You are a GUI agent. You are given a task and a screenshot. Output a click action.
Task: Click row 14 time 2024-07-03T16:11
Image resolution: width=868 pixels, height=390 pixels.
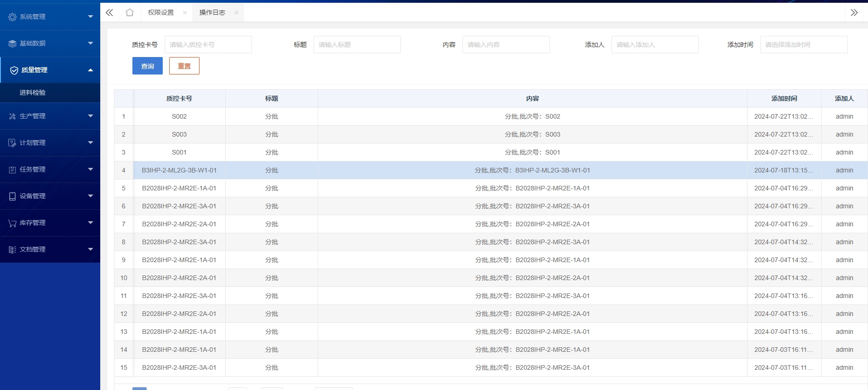[x=784, y=350]
